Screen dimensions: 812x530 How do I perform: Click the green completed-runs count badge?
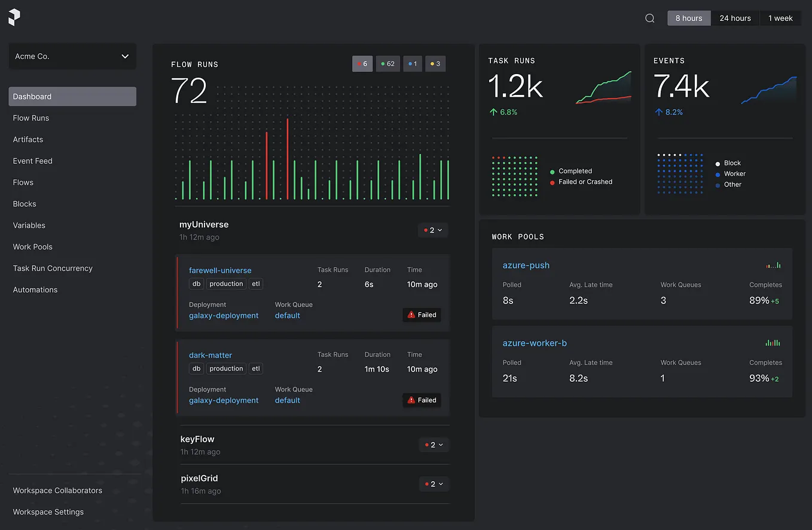click(387, 63)
